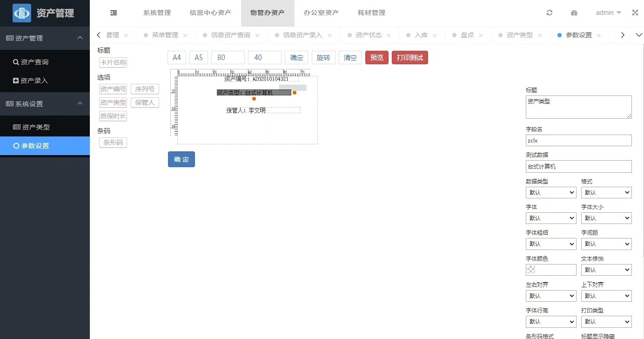The width and height of the screenshot is (644, 339).
Task: Click the blue 确 定 button
Action: 181,159
